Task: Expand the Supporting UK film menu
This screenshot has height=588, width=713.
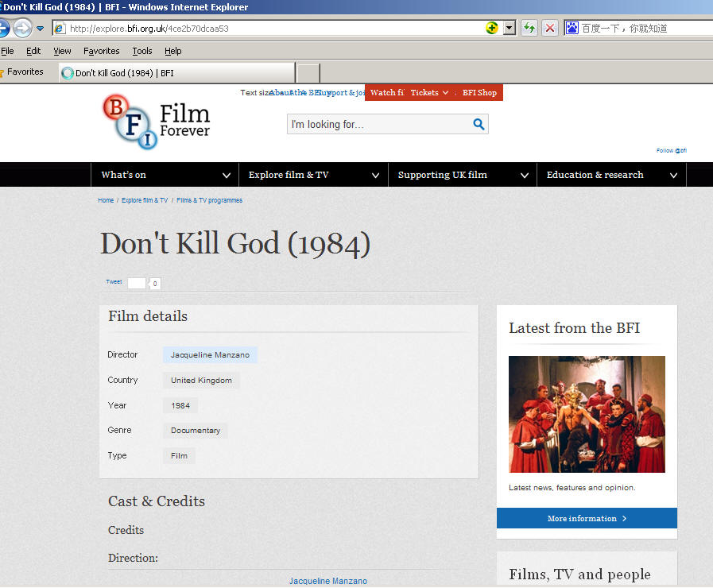Action: (463, 175)
